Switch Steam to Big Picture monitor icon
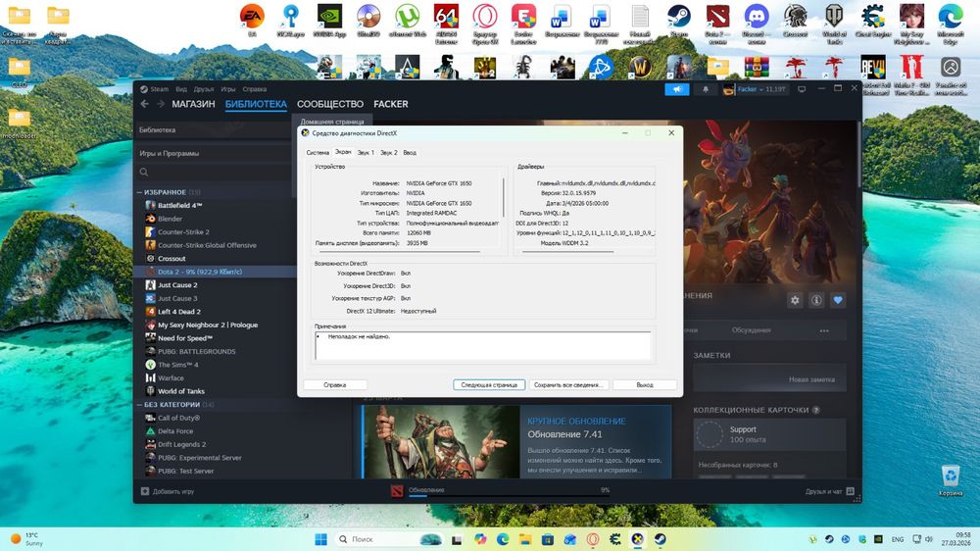This screenshot has width=980, height=551. pos(802,89)
